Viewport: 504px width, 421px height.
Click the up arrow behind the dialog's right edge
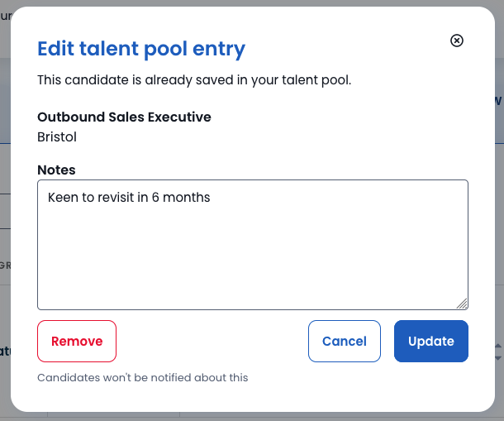(x=498, y=346)
